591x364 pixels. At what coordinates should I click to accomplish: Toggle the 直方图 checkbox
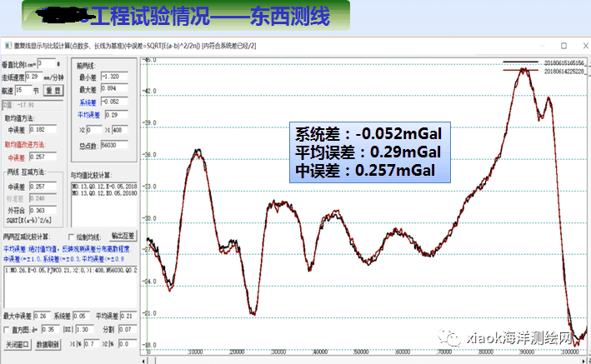coord(7,330)
